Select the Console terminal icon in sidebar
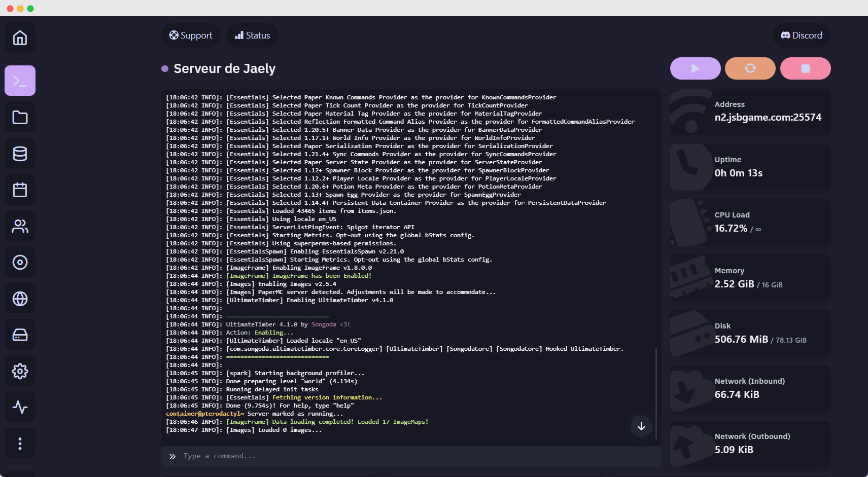The image size is (868, 477). (20, 81)
